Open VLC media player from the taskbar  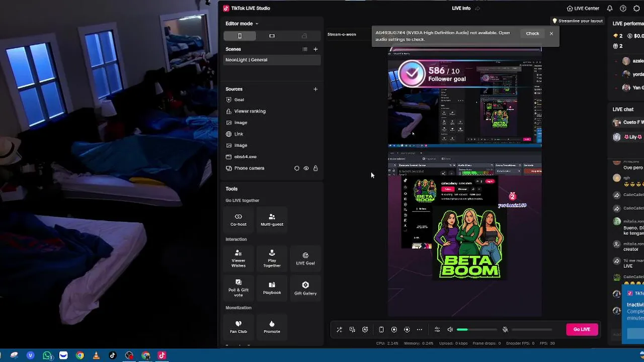click(96, 355)
